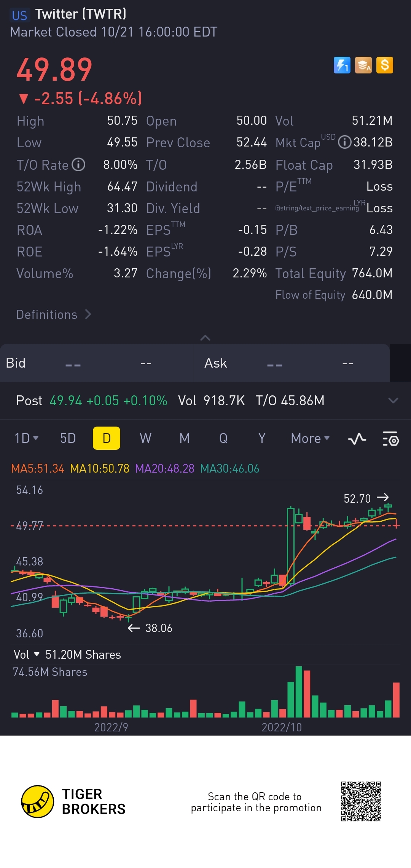Tap the MA5:51.34 label

tap(37, 468)
